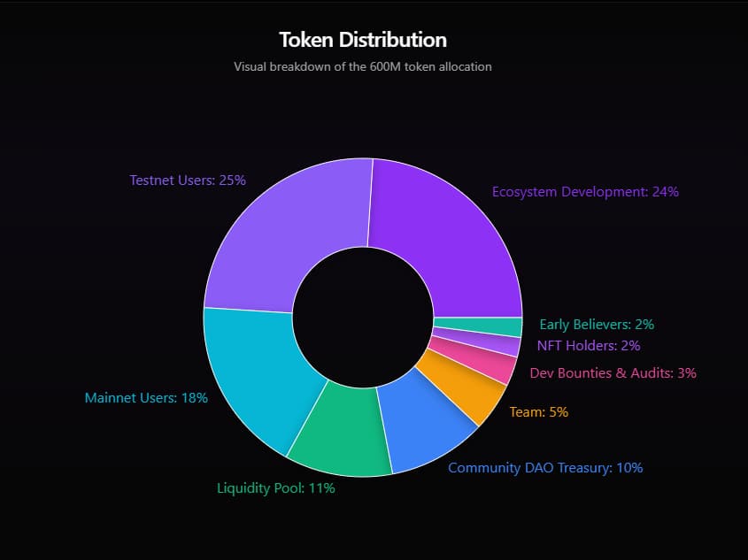This screenshot has width=748, height=560.
Task: Select the "Community DAO Treasury: 10%" label
Action: point(545,467)
